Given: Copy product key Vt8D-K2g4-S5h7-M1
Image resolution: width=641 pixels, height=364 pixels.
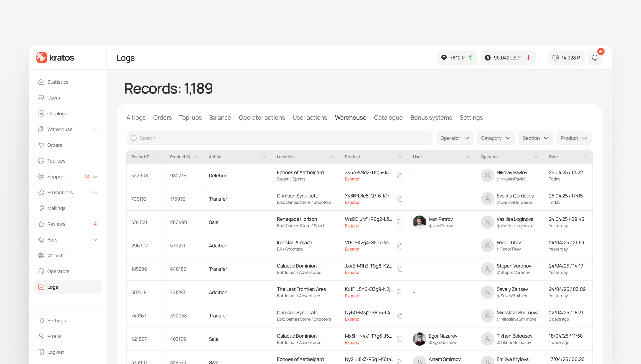Looking at the screenshot, I should tap(399, 246).
